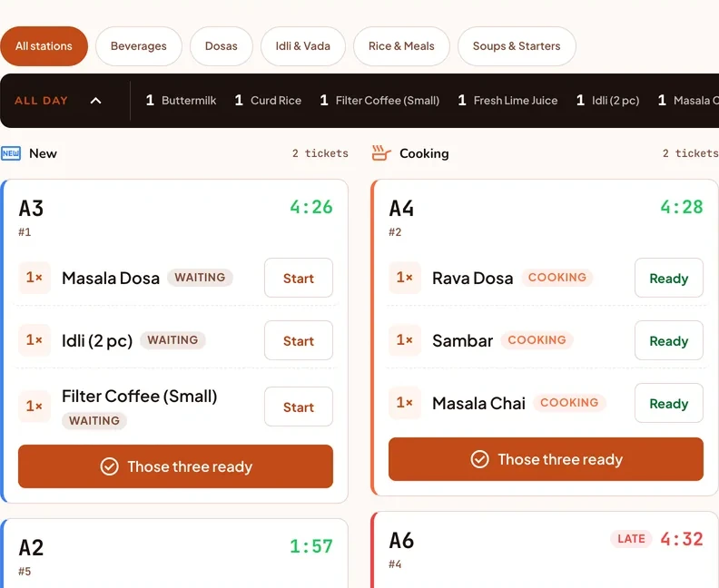Screen dimensions: 719x588
Task: Click the Masala Dosa item name
Action: tap(111, 278)
